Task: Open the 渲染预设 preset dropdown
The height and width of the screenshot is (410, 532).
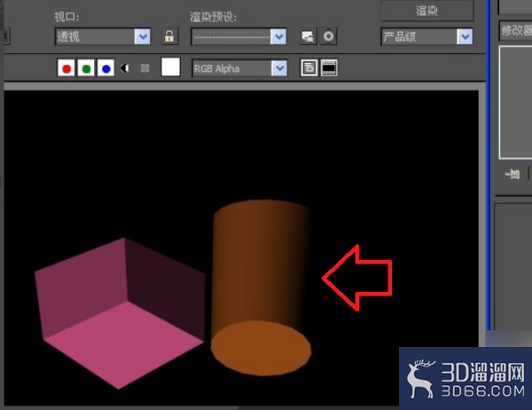Action: click(239, 36)
